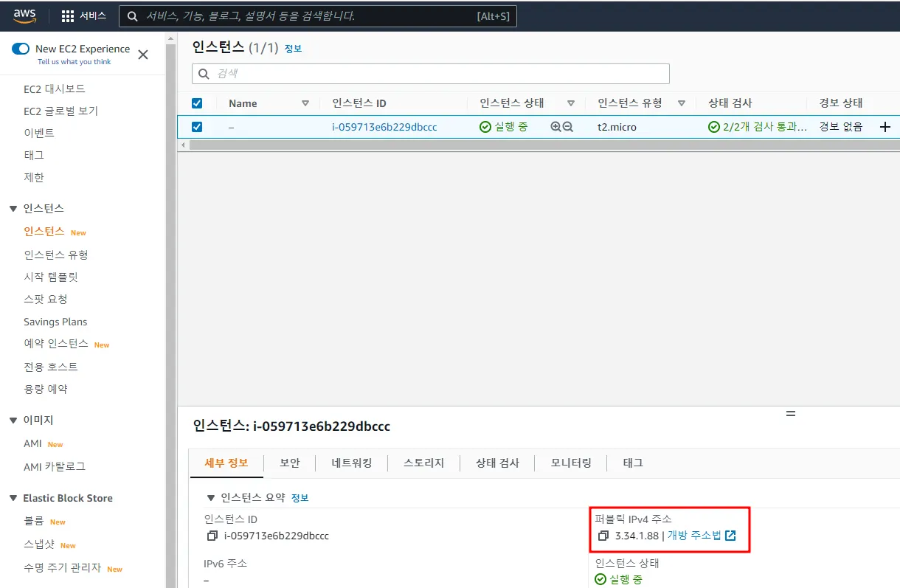
Task: Open the Savings Plans sidebar link
Action: pos(55,322)
